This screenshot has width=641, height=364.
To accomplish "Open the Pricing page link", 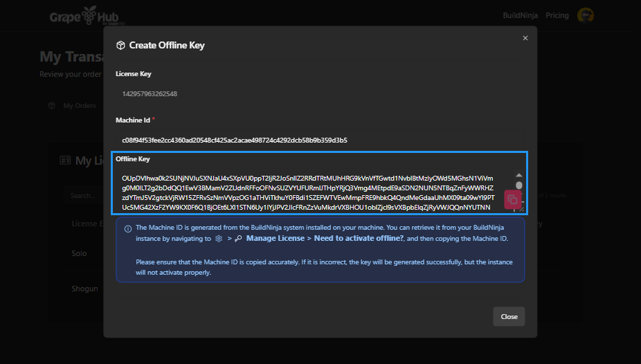I will point(557,15).
